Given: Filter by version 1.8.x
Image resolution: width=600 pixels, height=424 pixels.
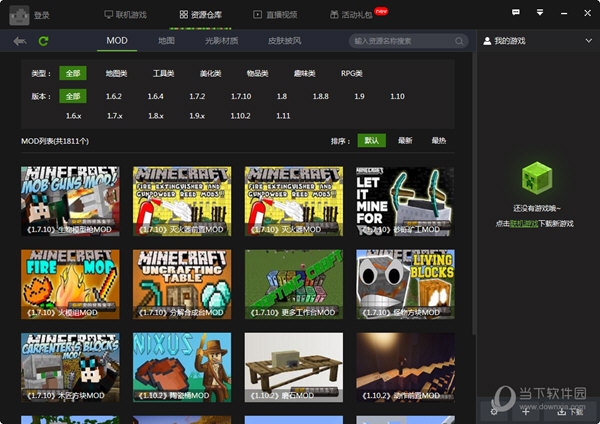Looking at the screenshot, I should pyautogui.click(x=156, y=116).
